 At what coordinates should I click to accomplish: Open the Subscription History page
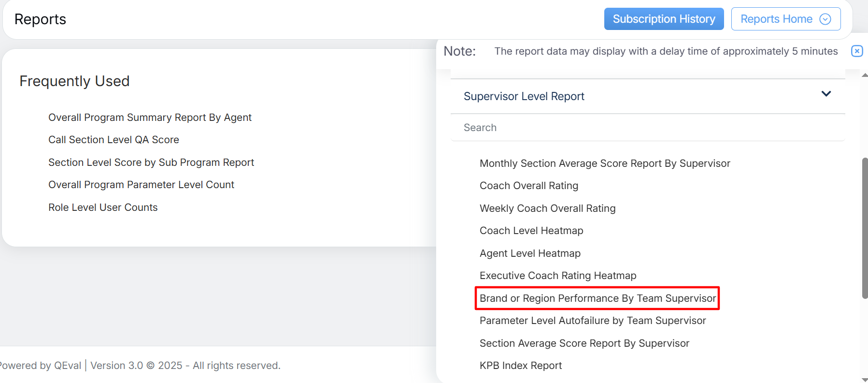(x=664, y=19)
